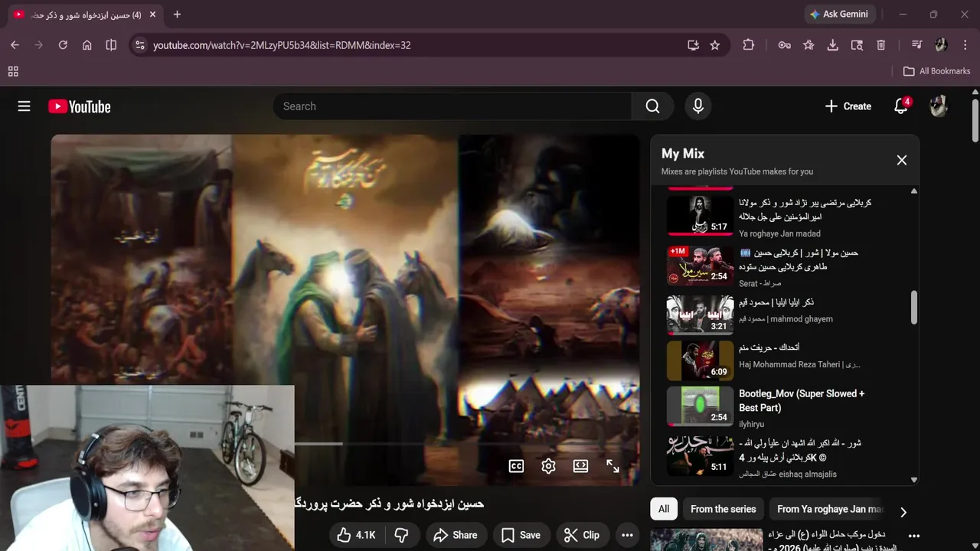Like the video with 4.1K likes
Viewport: 980px width, 551px height.
(x=357, y=535)
